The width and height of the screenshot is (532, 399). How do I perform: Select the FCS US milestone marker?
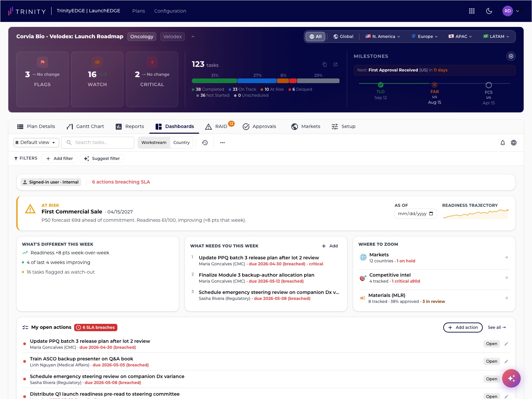489,85
